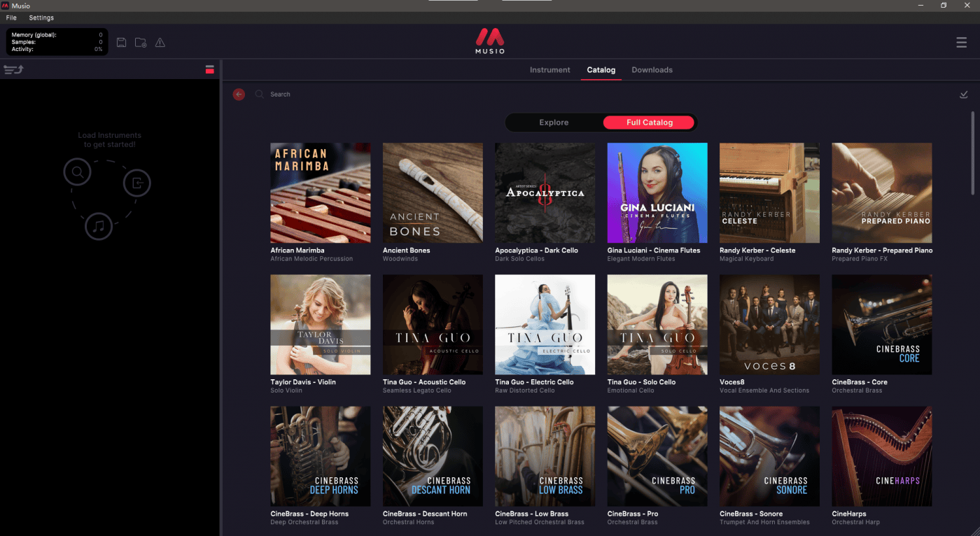Click 'CineBrass - Core' title text
This screenshot has width=980, height=536.
click(860, 382)
